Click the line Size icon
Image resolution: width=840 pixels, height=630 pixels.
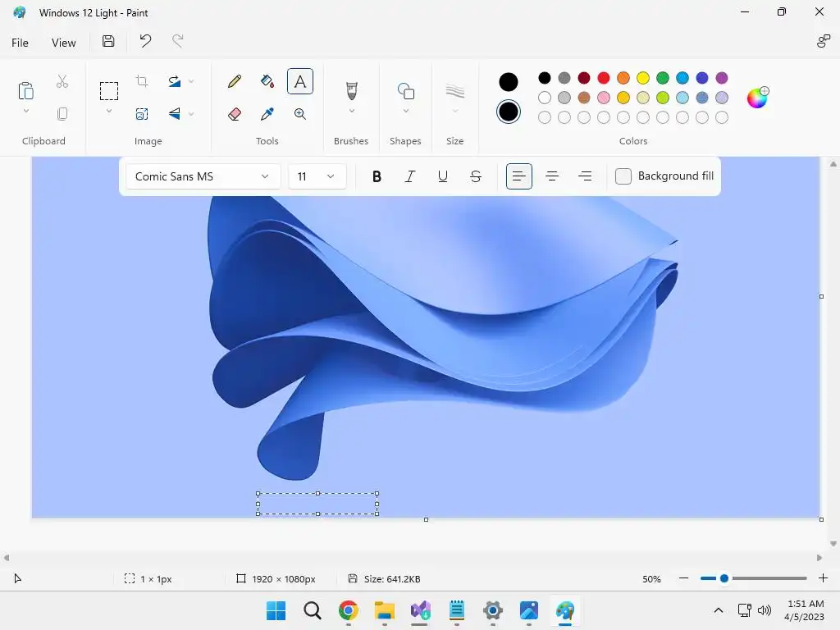coord(454,91)
